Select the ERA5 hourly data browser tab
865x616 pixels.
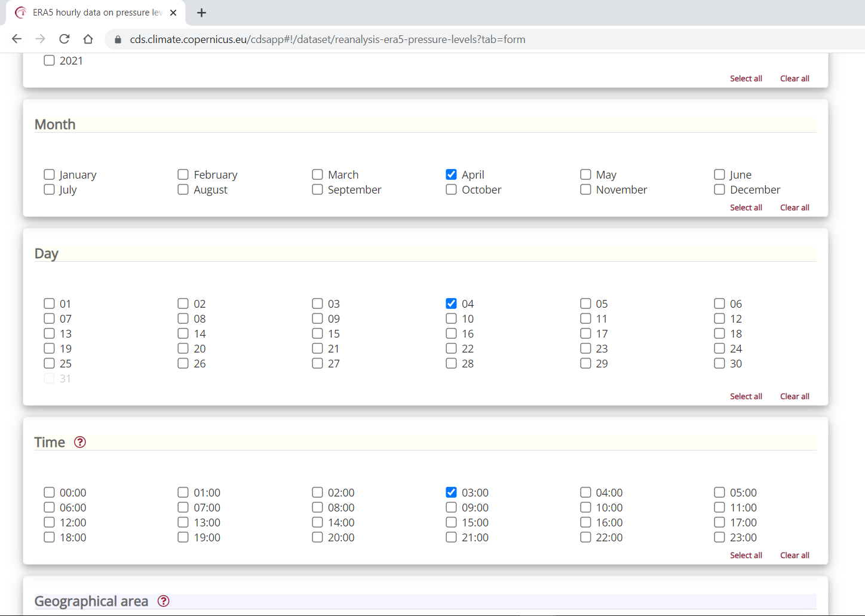96,13
